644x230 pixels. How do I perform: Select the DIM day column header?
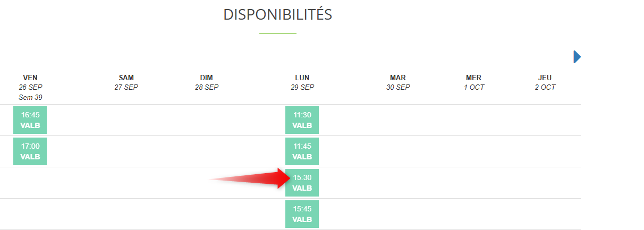[x=207, y=78]
